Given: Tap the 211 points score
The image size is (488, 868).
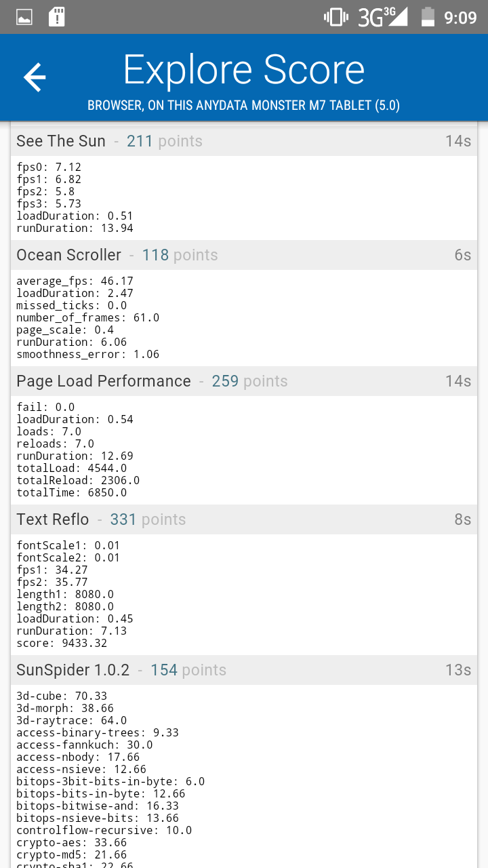Looking at the screenshot, I should [164, 141].
